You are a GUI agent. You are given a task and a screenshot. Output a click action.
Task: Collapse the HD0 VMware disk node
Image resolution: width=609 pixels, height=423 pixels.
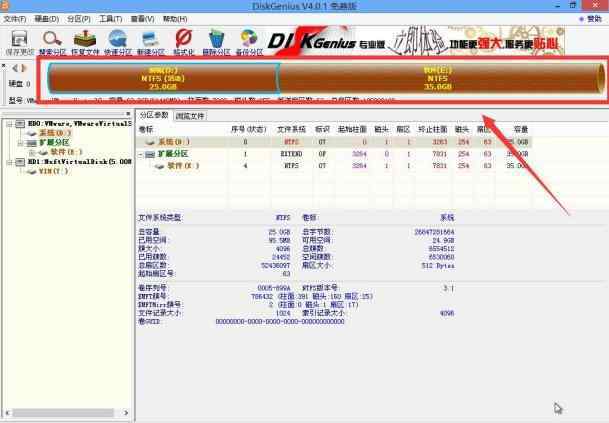(9, 124)
